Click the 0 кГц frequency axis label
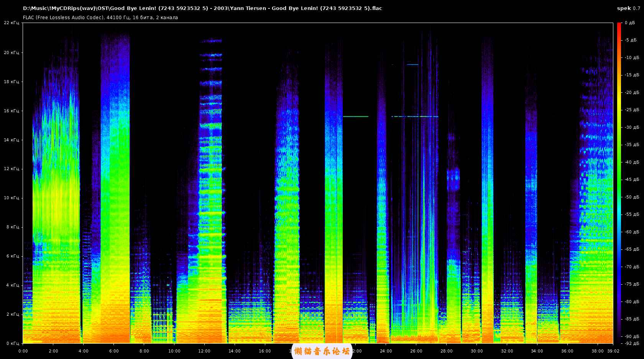The height and width of the screenshot is (359, 644). (12, 343)
